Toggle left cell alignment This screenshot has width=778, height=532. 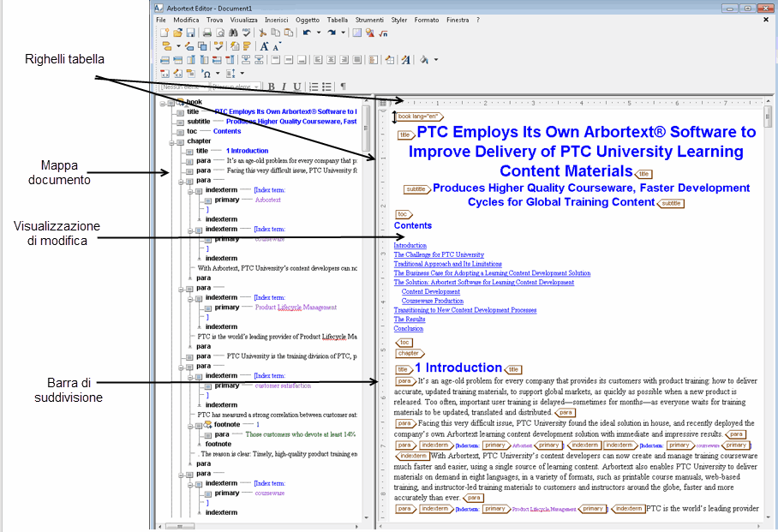tap(318, 60)
